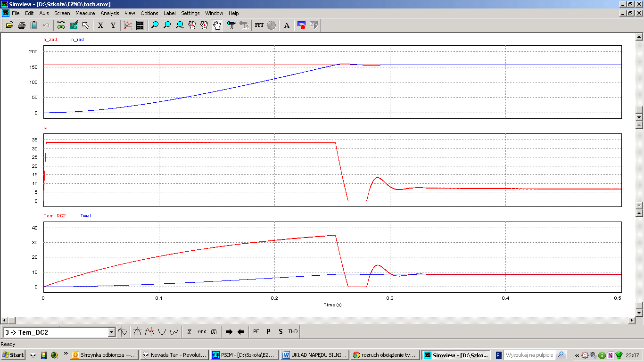The height and width of the screenshot is (362, 644).
Task: Click the Add text label 'A' icon
Action: pos(287,25)
